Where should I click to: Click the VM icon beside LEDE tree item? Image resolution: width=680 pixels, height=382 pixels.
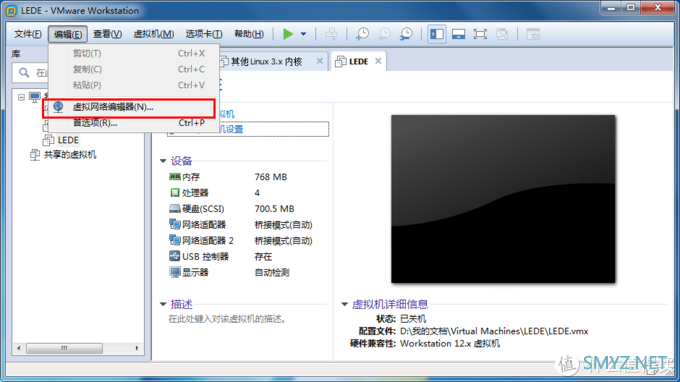(x=49, y=140)
